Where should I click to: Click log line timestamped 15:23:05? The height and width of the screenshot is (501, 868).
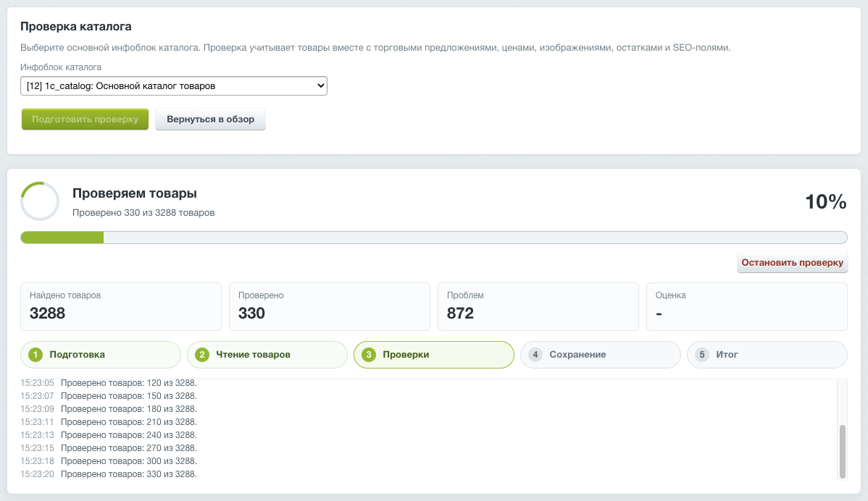(x=109, y=383)
